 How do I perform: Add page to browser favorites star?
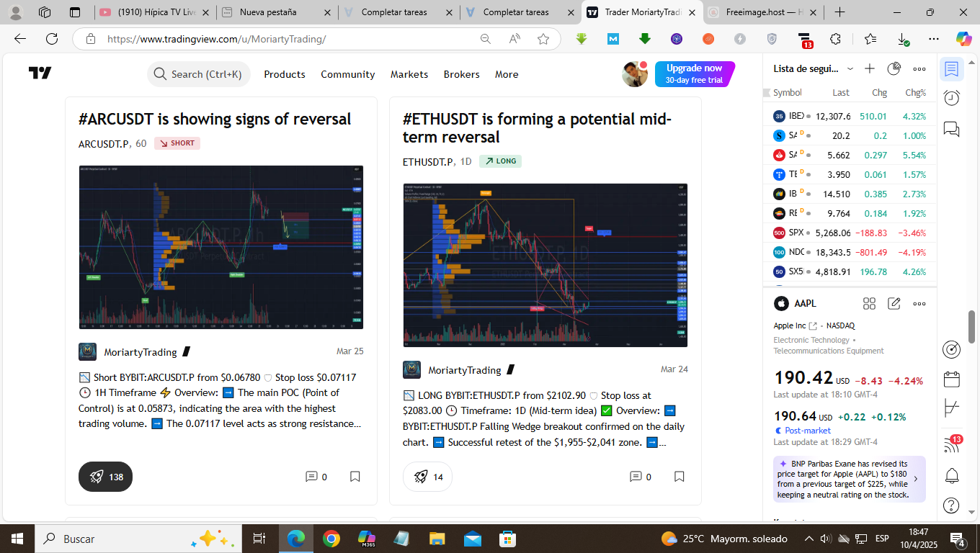543,39
